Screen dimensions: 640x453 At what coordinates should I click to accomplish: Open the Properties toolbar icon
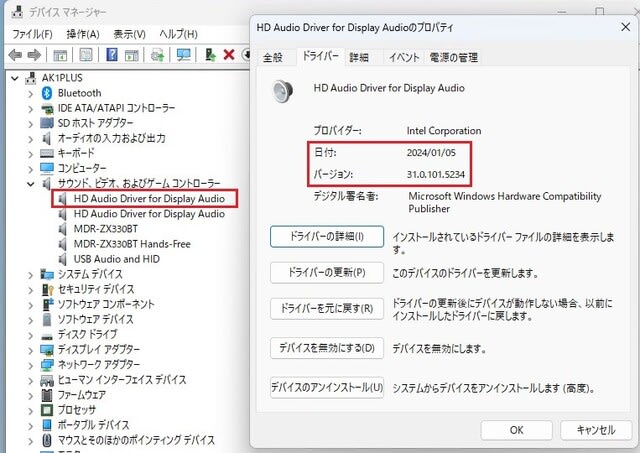[86, 55]
